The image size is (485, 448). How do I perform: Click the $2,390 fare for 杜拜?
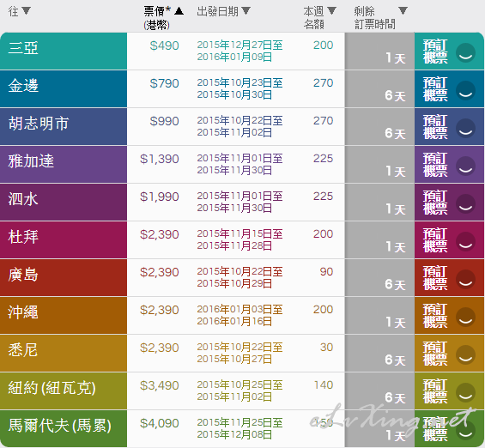[x=160, y=234]
